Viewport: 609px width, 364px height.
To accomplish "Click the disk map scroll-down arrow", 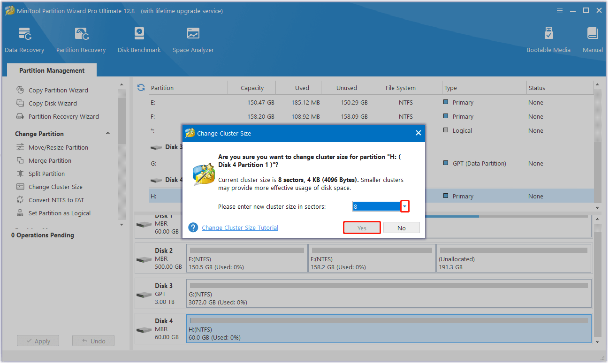I will (x=597, y=342).
